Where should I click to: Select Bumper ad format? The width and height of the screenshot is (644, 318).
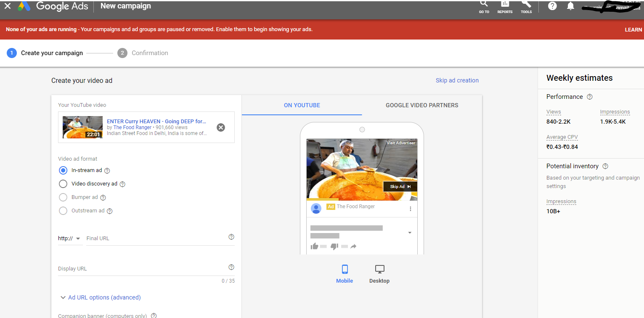[63, 197]
